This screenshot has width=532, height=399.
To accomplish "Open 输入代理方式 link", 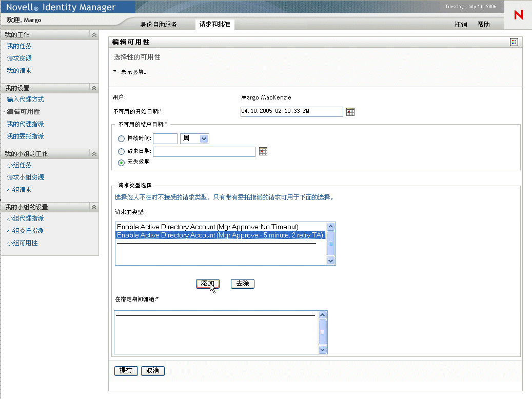I will pos(26,99).
